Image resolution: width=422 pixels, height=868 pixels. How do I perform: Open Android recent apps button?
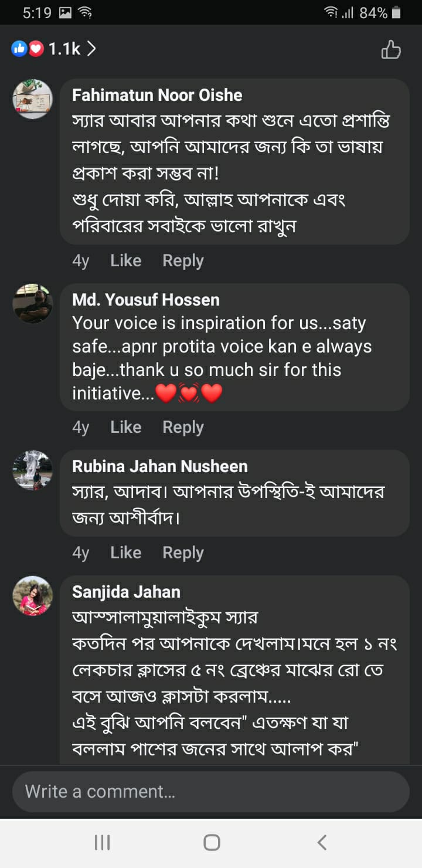pos(102,843)
